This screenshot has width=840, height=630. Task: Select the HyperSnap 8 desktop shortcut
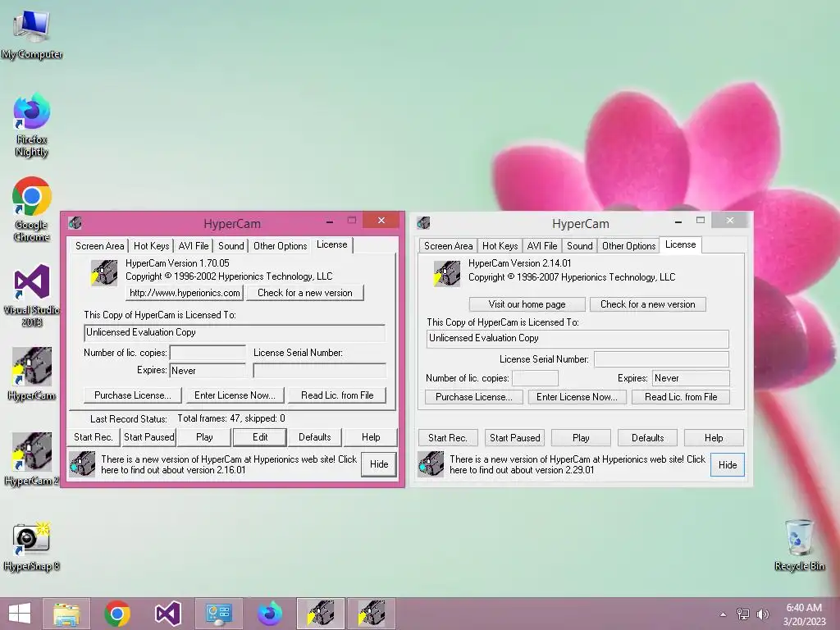[x=32, y=546]
